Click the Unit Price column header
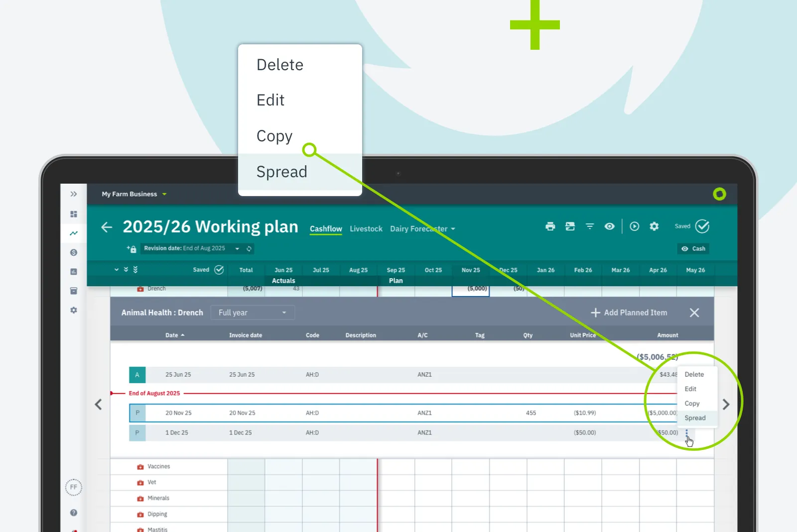The image size is (797, 532). [x=583, y=335]
